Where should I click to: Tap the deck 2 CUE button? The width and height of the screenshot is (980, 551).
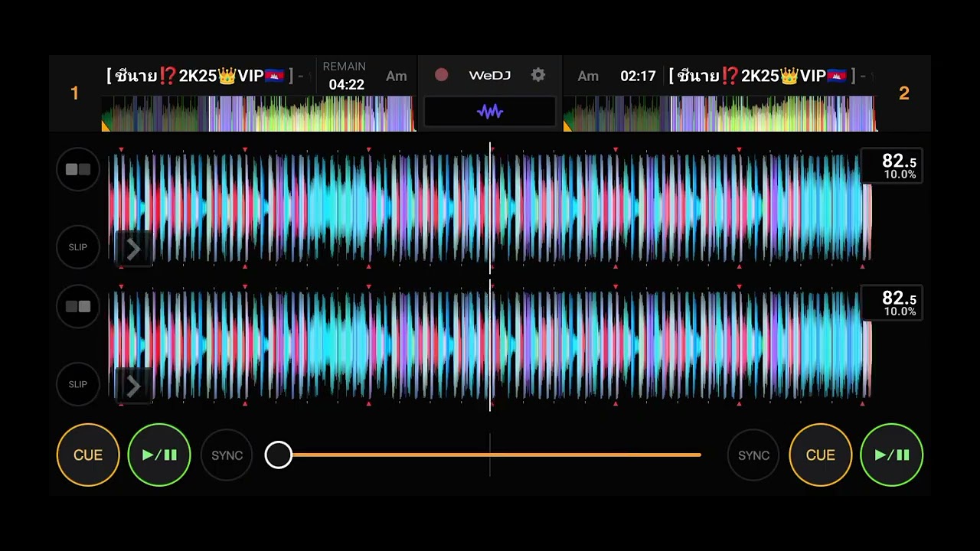821,455
